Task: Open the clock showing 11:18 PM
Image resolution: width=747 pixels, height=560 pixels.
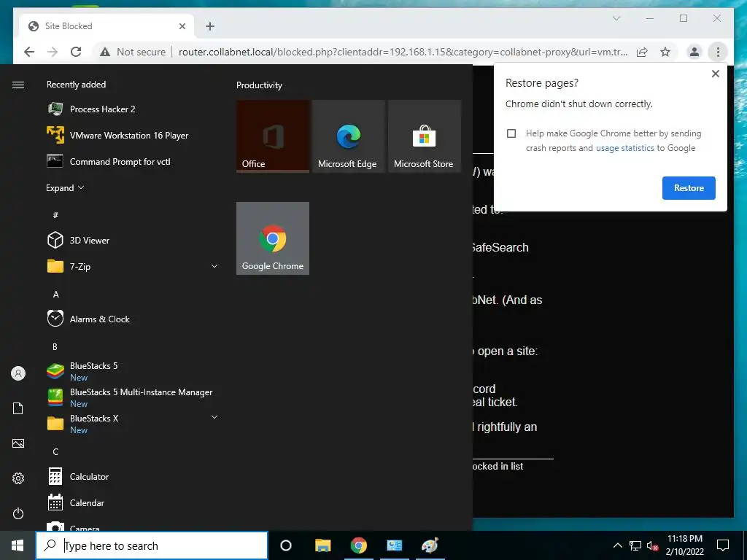Action: 684,545
